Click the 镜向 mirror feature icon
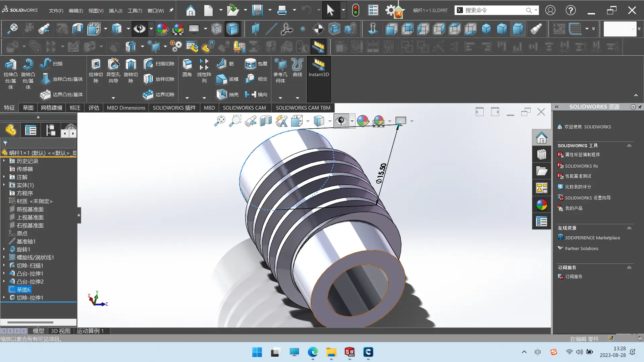This screenshot has width=644, height=362. tap(250, 95)
